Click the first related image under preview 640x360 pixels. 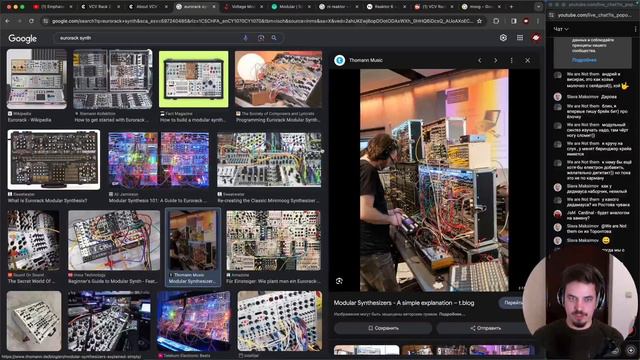[x=367, y=350]
